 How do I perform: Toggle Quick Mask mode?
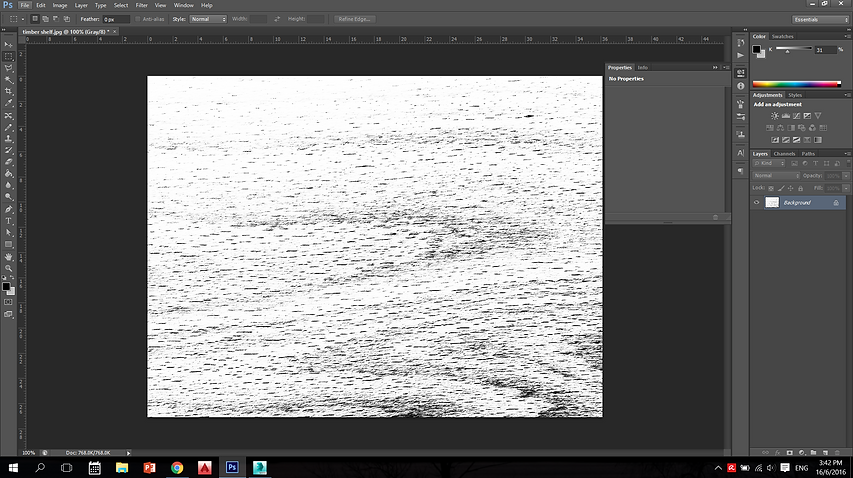(x=8, y=302)
